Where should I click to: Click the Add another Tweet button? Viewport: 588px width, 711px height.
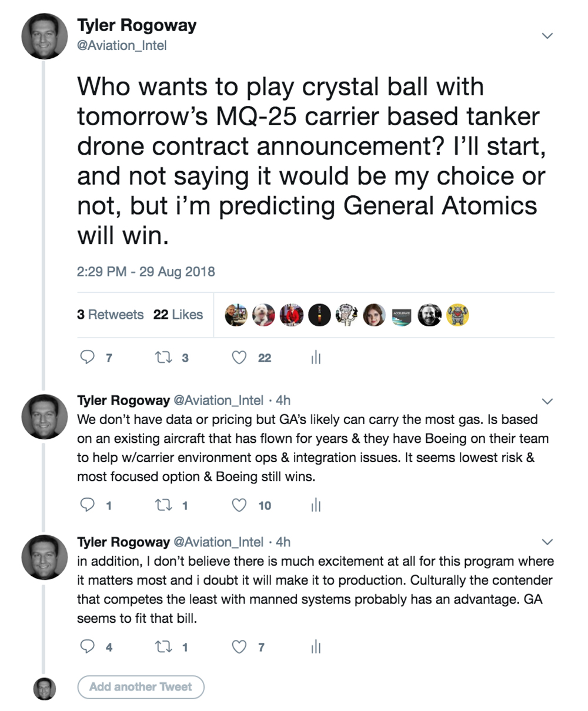point(141,687)
